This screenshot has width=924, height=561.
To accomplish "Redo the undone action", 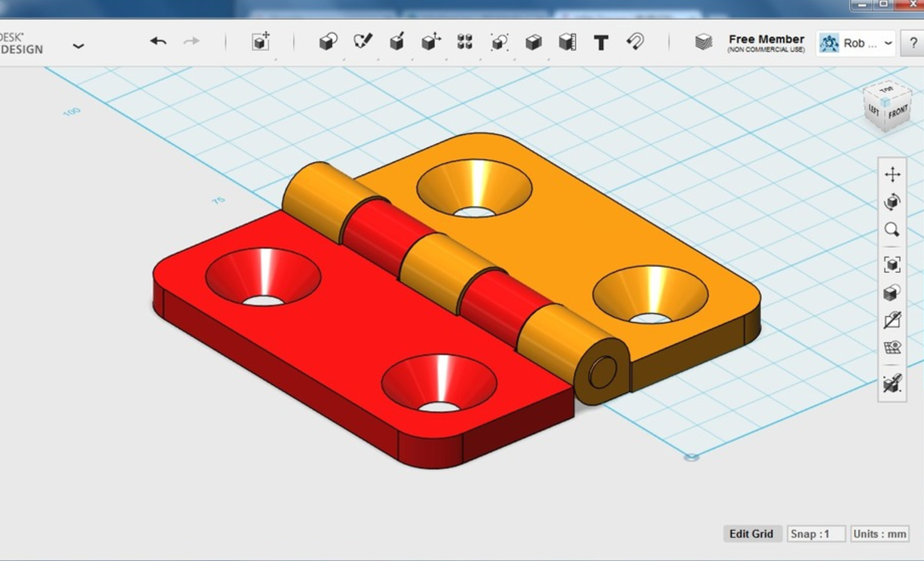I will tap(191, 41).
